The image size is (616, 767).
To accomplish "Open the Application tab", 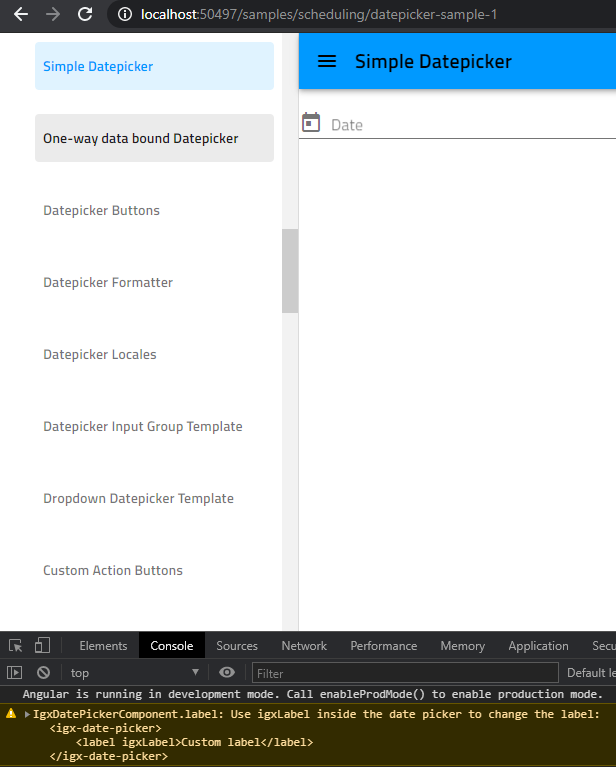I will tap(538, 646).
